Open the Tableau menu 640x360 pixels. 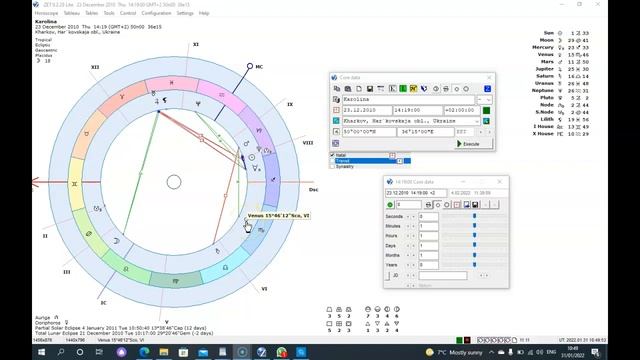[71, 13]
